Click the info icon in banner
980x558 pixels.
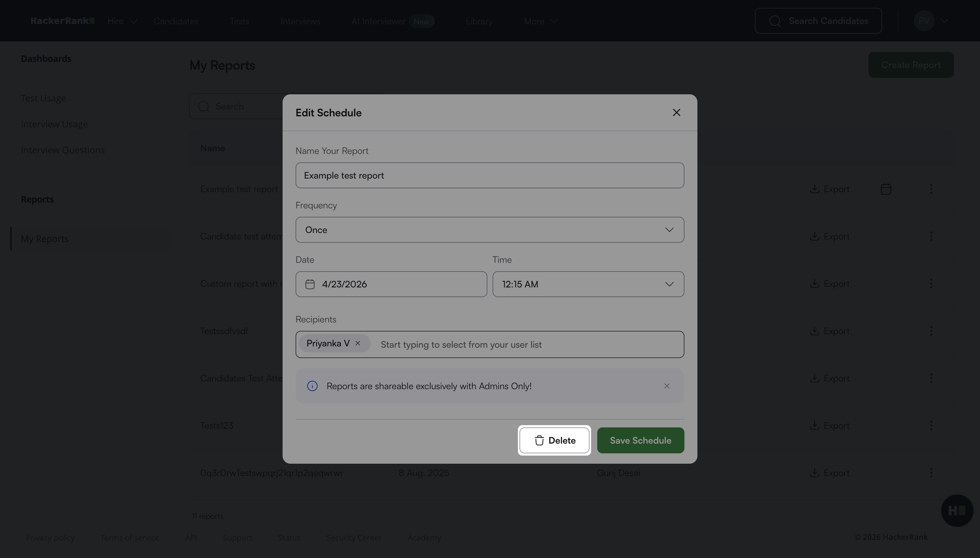pos(312,386)
